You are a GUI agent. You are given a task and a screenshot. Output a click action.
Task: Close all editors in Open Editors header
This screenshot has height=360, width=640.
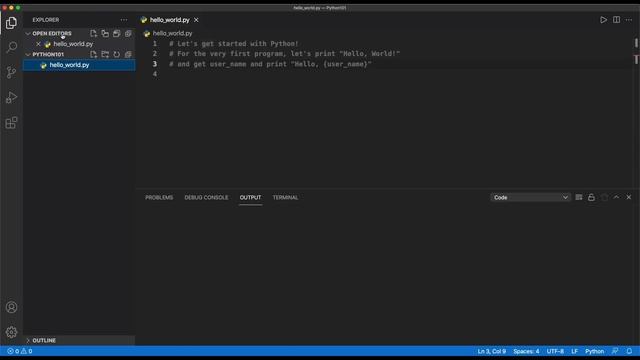(x=128, y=33)
